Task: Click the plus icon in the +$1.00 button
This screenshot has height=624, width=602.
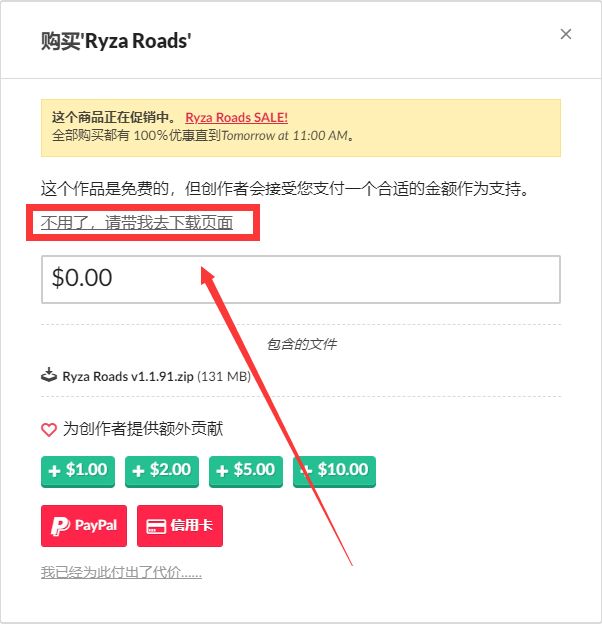Action: (x=55, y=471)
